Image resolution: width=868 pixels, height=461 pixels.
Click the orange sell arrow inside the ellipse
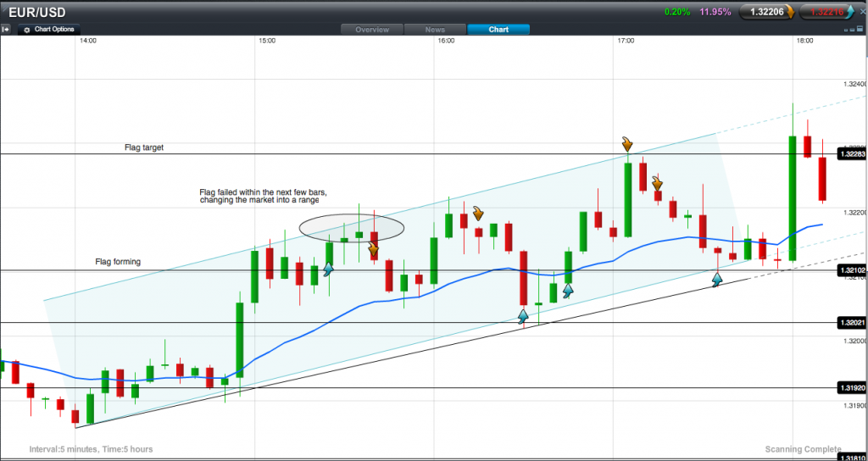(373, 249)
